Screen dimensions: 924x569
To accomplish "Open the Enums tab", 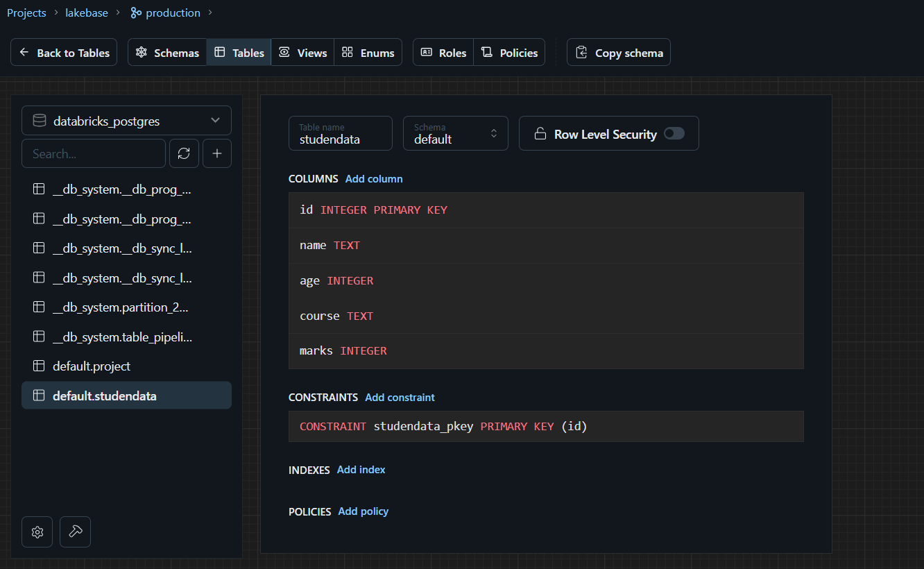I will (368, 53).
